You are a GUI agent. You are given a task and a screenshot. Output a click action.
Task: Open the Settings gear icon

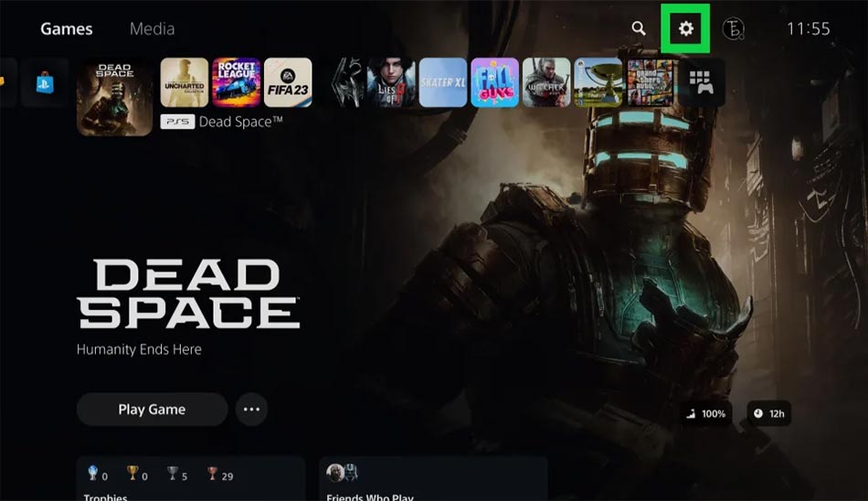tap(686, 28)
